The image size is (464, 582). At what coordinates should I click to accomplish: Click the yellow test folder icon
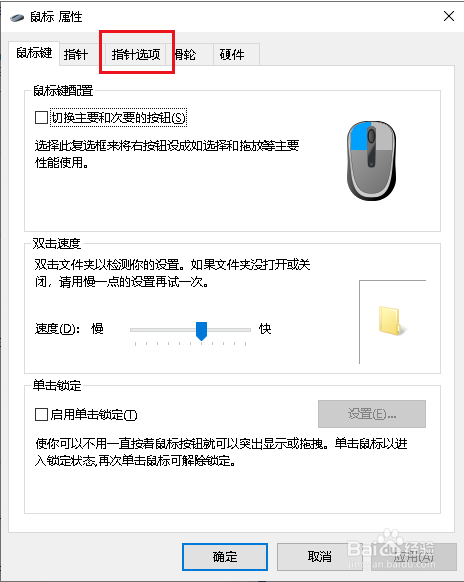click(391, 321)
